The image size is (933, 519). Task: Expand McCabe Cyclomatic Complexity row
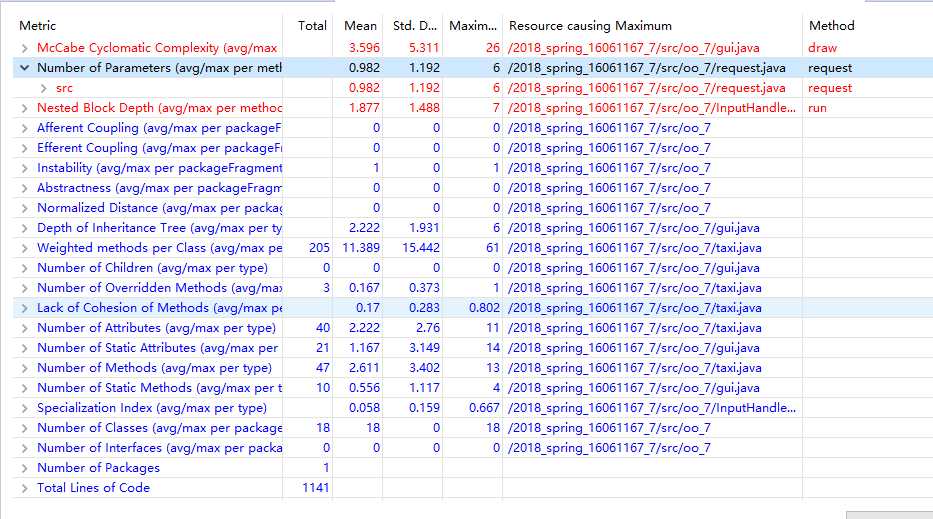24,48
